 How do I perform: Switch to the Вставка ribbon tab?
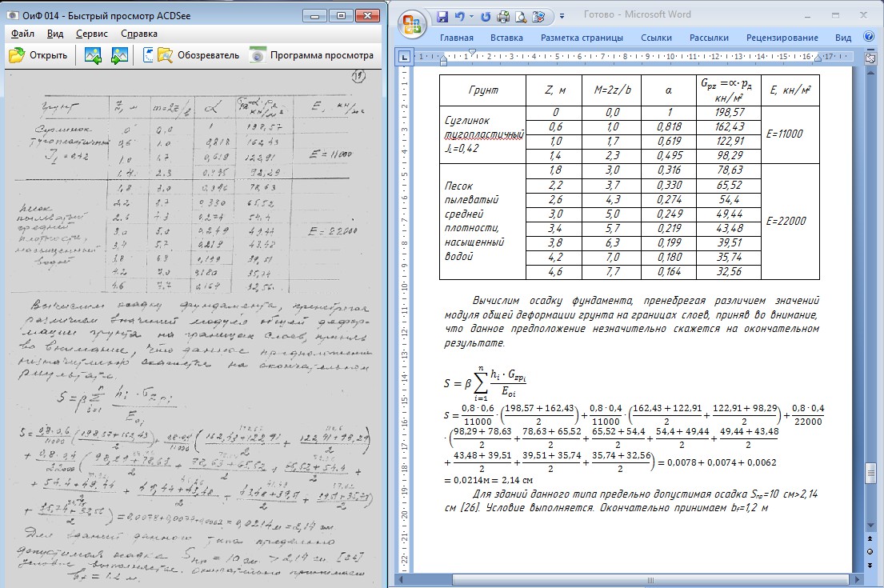[x=506, y=38]
